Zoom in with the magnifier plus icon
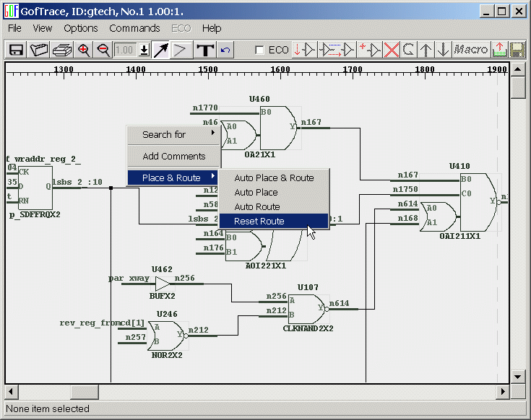The height and width of the screenshot is (420, 531). pos(84,50)
